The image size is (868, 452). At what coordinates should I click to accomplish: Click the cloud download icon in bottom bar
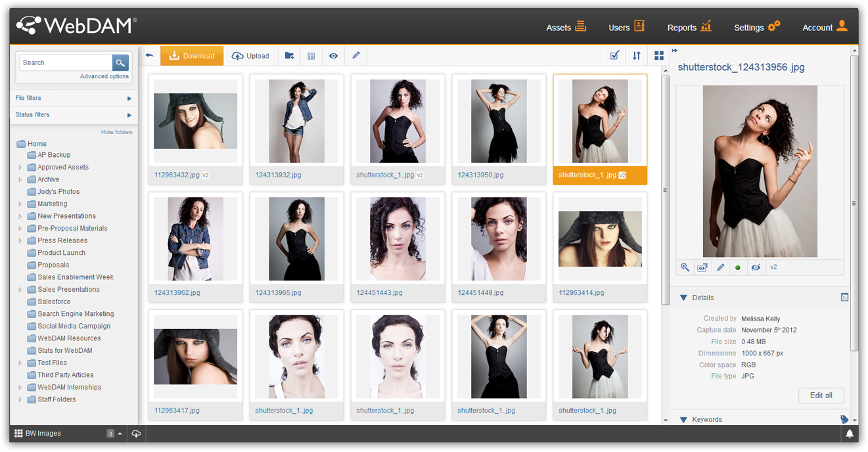[136, 434]
